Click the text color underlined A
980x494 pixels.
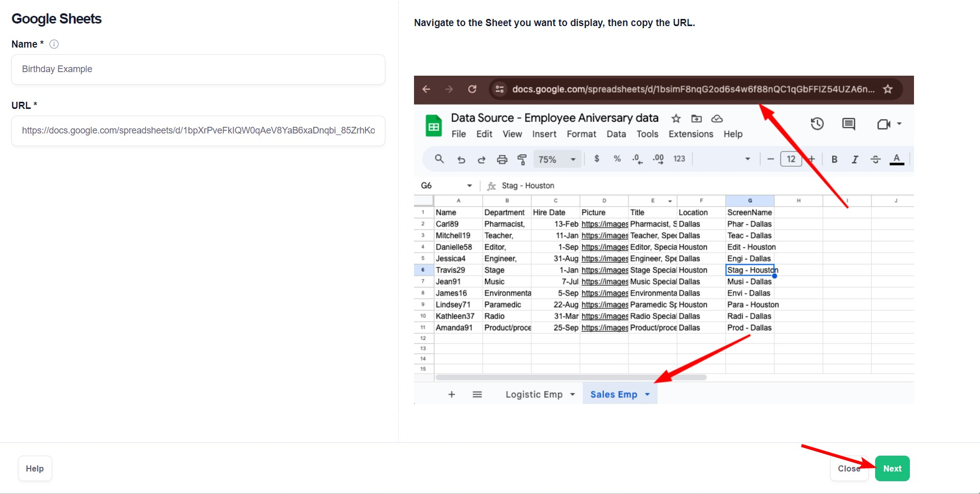pos(897,160)
